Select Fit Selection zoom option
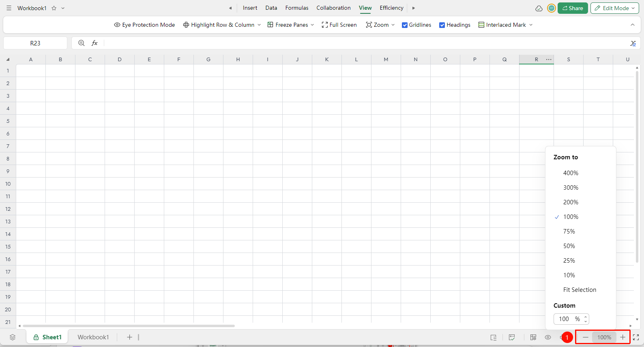Screen dimensions: 644x347 click(x=580, y=290)
